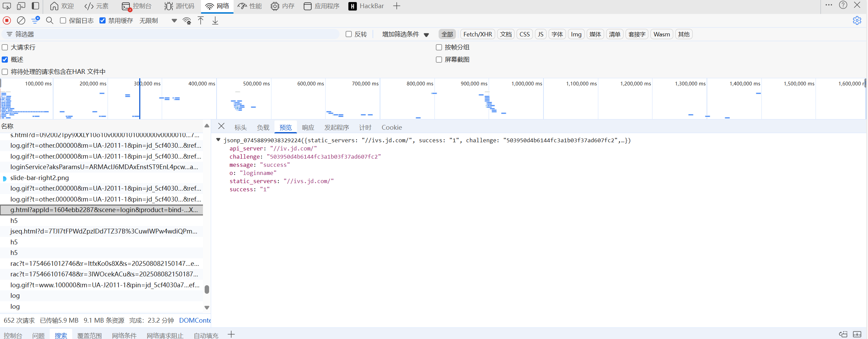Switch to the 响应 tab
868x339 pixels.
[308, 127]
